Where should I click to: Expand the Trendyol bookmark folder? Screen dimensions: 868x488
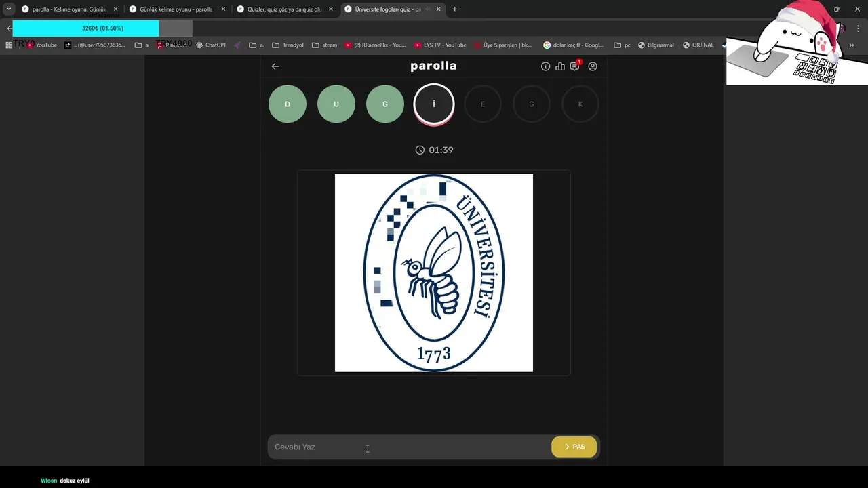coord(288,45)
